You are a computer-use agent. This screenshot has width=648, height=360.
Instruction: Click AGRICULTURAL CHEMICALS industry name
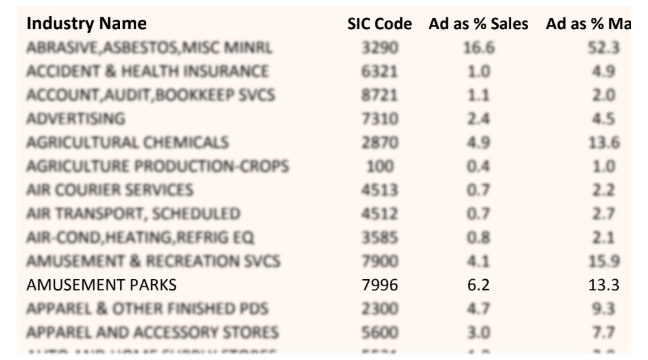pos(127,142)
